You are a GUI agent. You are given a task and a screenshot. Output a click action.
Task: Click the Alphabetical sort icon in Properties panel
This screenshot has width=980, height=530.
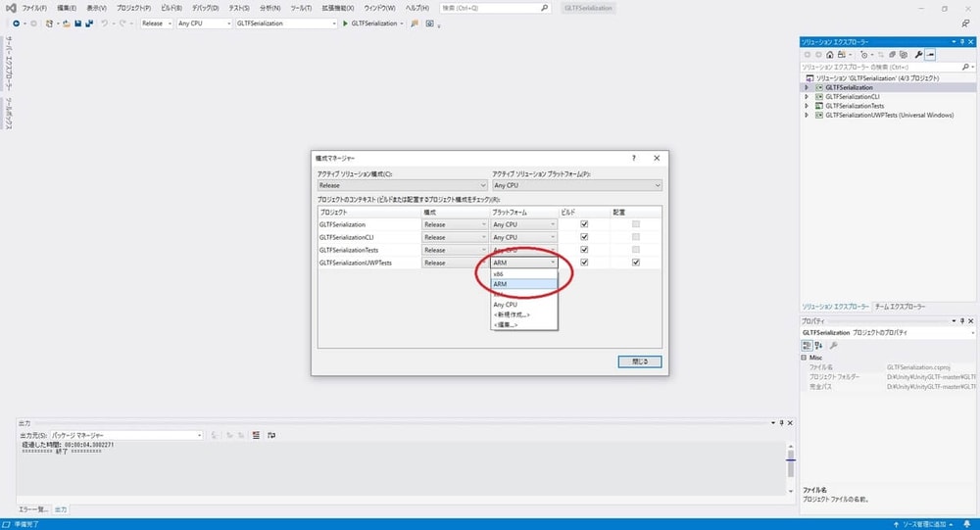click(x=818, y=346)
